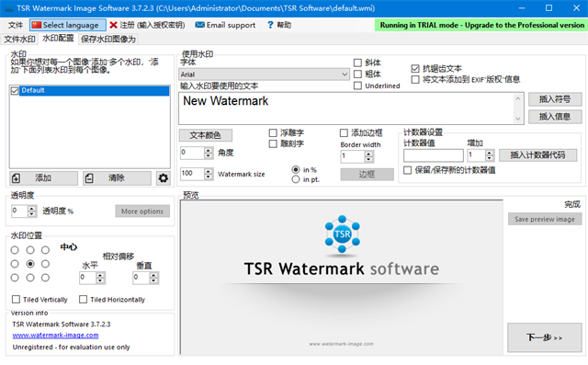Click the 下一步 >> next button
This screenshot has height=365, width=588.
545,337
